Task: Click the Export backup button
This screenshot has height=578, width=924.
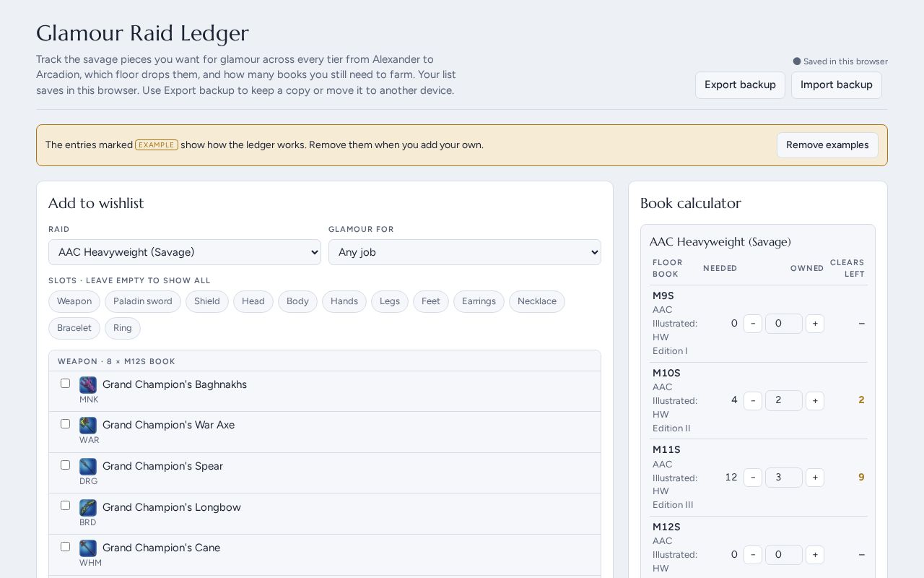Action: pos(740,85)
